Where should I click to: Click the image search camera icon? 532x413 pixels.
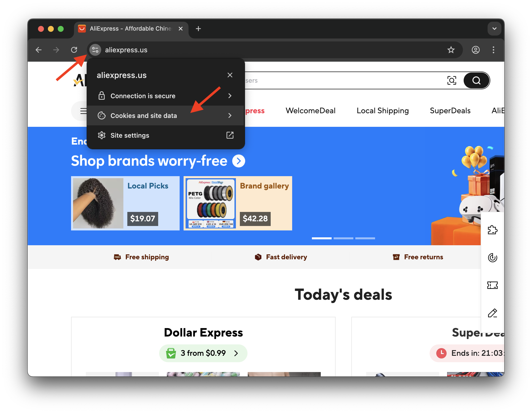(x=452, y=80)
